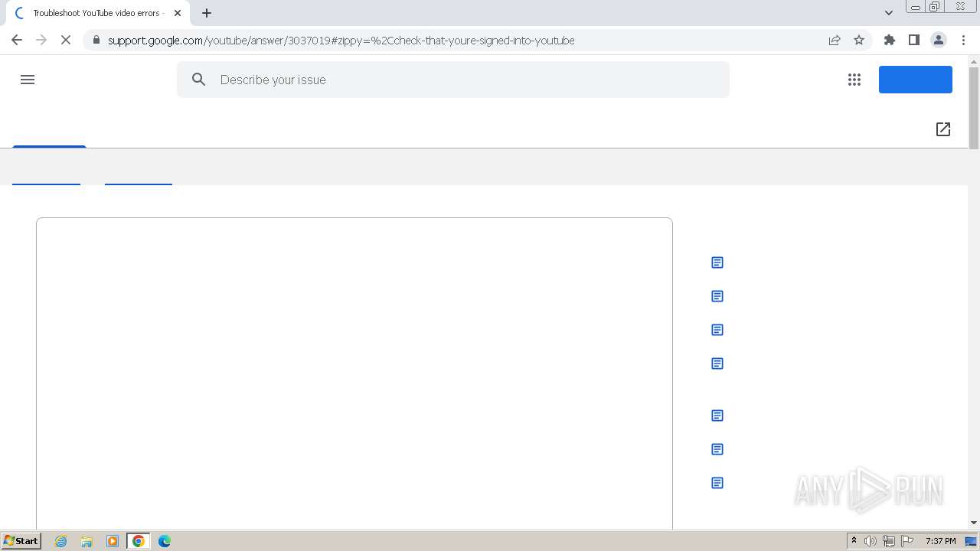Open the media player taskbar icon
The image size is (980, 551).
113,541
